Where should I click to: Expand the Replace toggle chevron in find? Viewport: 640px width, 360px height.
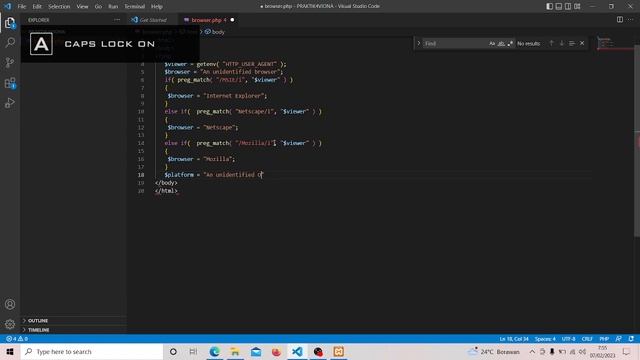(418, 43)
